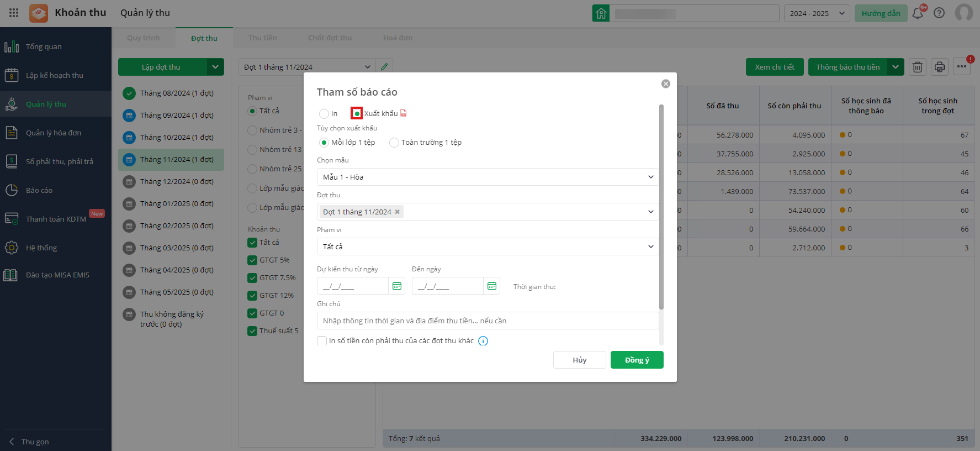The image size is (980, 451).
Task: Click the info icon beside remaining amount option
Action: tap(483, 341)
